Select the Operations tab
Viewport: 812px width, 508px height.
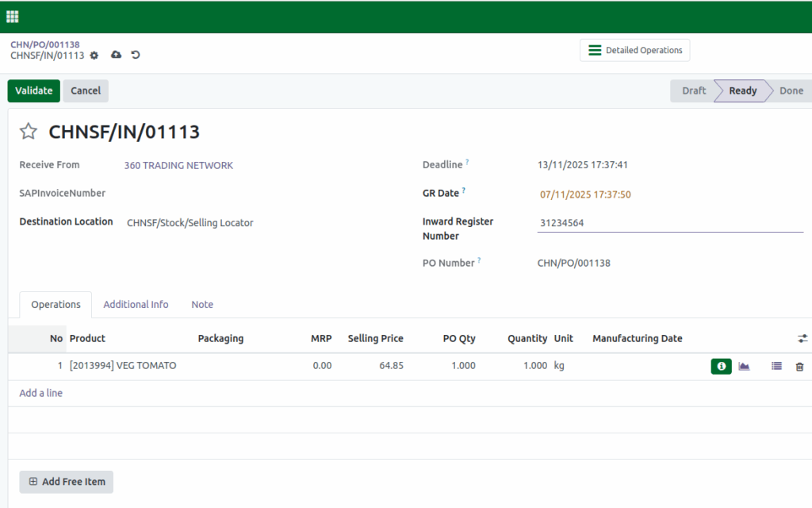point(55,304)
